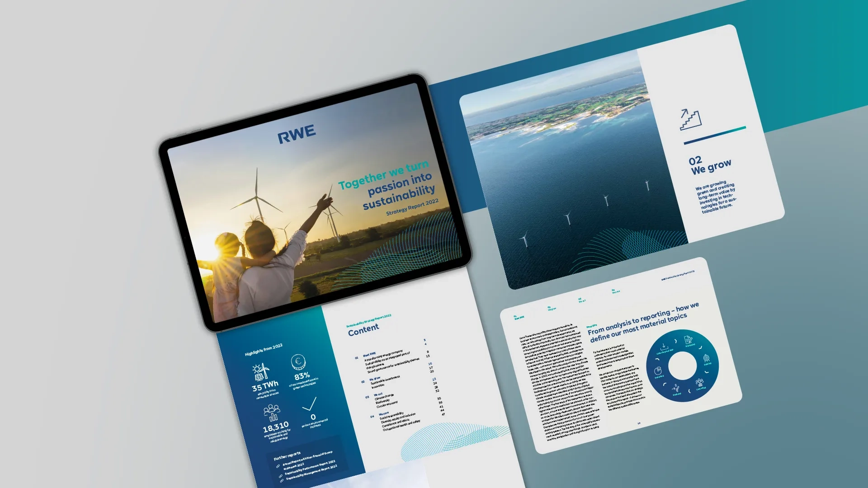Screen dimensions: 868x488
Task: Click 'Social responsibility' in the contents list
Action: tap(392, 416)
